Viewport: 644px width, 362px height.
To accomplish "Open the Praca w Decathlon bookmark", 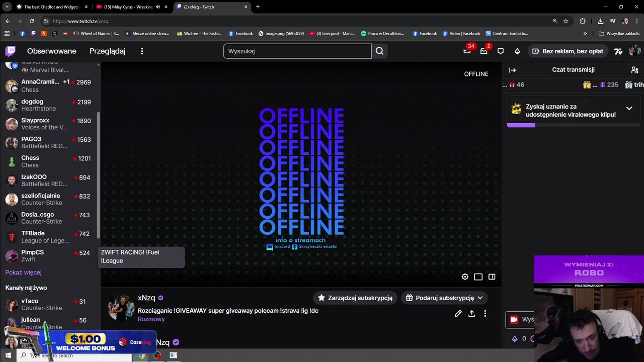I will tap(382, 34).
